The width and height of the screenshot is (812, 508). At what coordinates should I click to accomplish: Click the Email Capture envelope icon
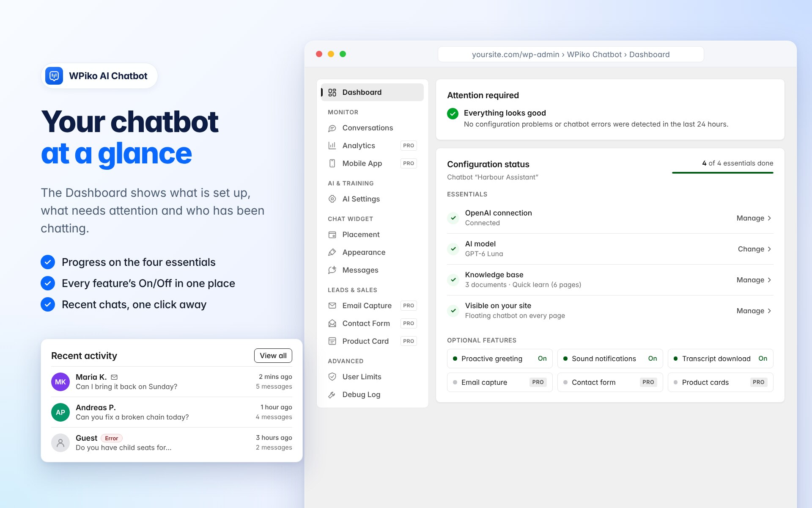[332, 306]
